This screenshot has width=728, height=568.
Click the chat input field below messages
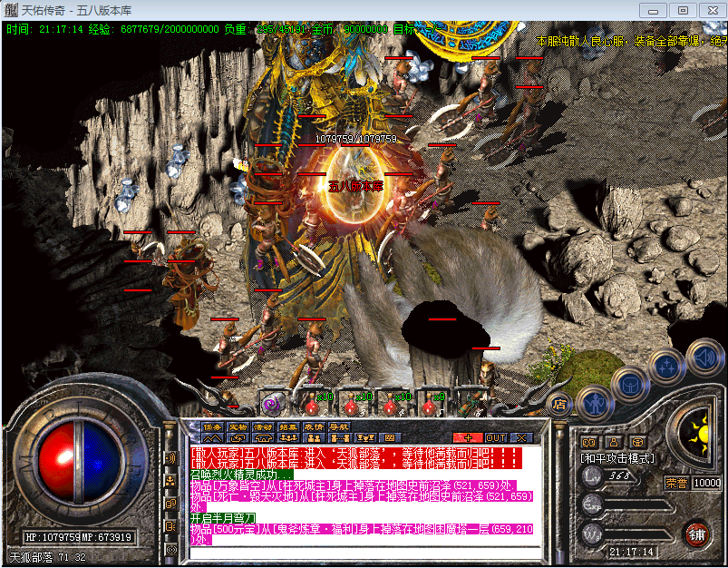pos(366,553)
